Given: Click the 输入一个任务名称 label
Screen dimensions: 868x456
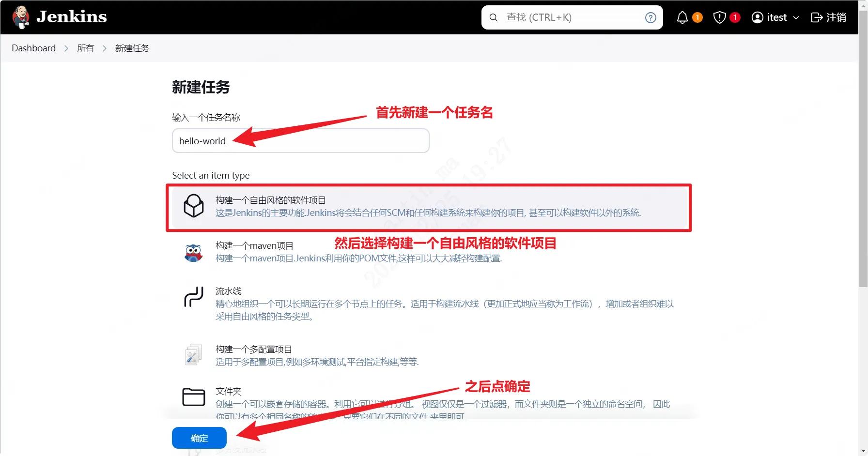Looking at the screenshot, I should click(x=206, y=118).
